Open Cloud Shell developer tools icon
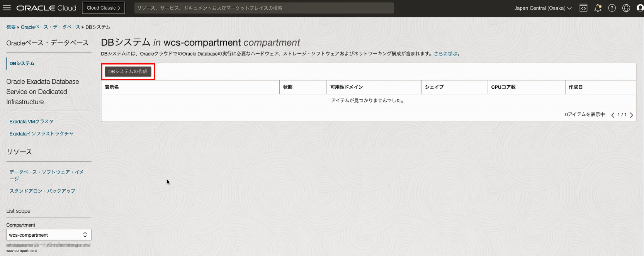644x256 pixels. (x=583, y=8)
